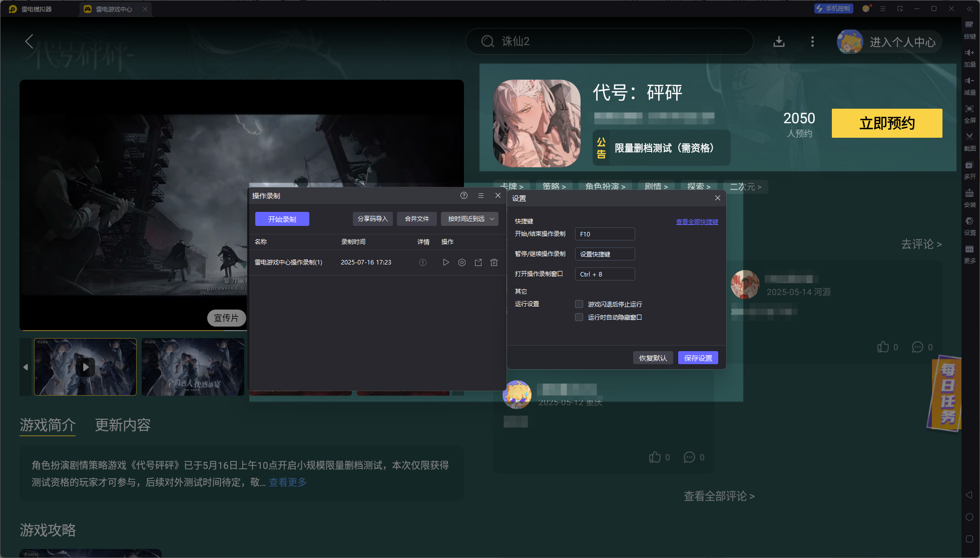This screenshot has height=558, width=980.
Task: Toggle 全屏 fullscreen mode in sidebar
Action: [969, 113]
